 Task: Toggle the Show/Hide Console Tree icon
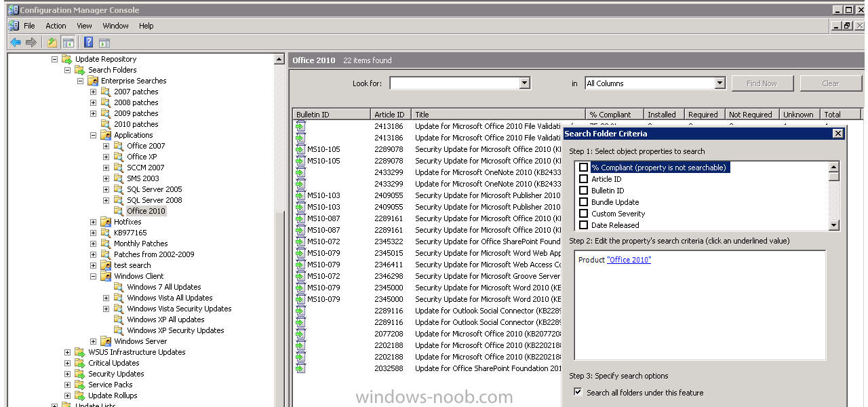point(68,42)
